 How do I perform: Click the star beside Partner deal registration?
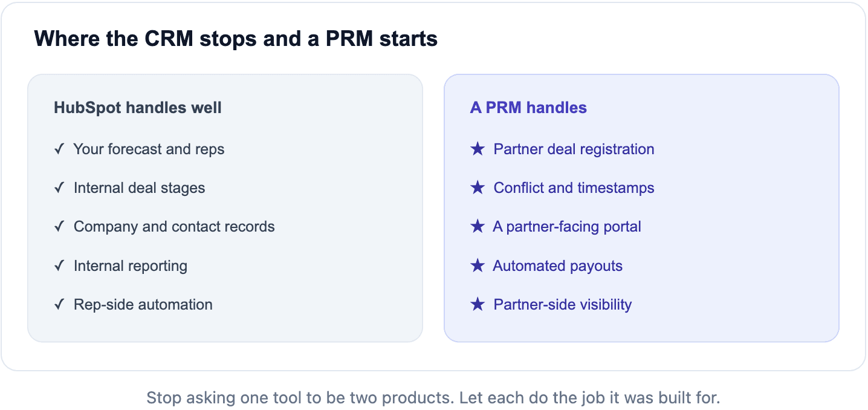pos(478,149)
